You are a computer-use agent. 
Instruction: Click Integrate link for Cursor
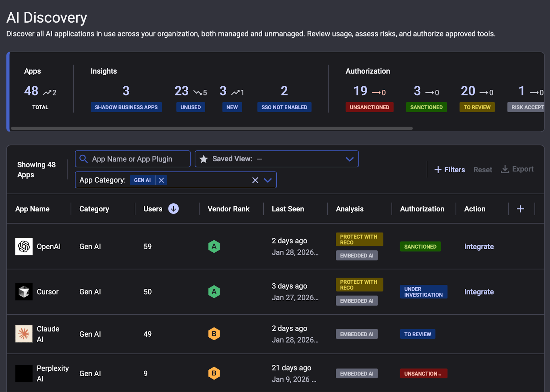(479, 292)
